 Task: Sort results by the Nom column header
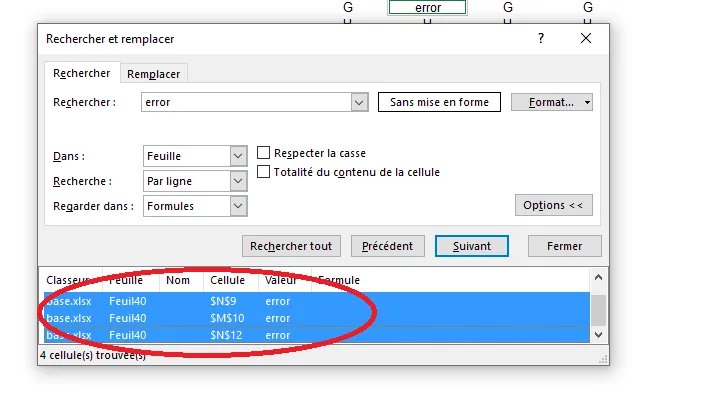[x=181, y=280]
